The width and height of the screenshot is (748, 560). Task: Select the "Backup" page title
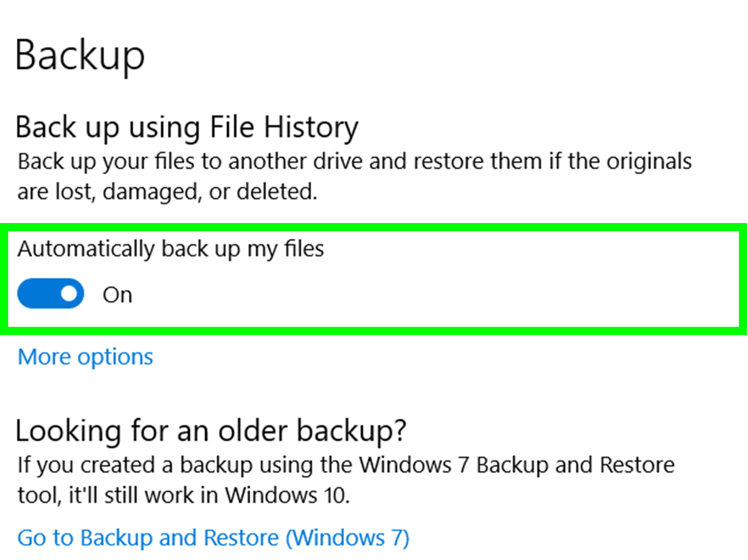click(x=80, y=55)
